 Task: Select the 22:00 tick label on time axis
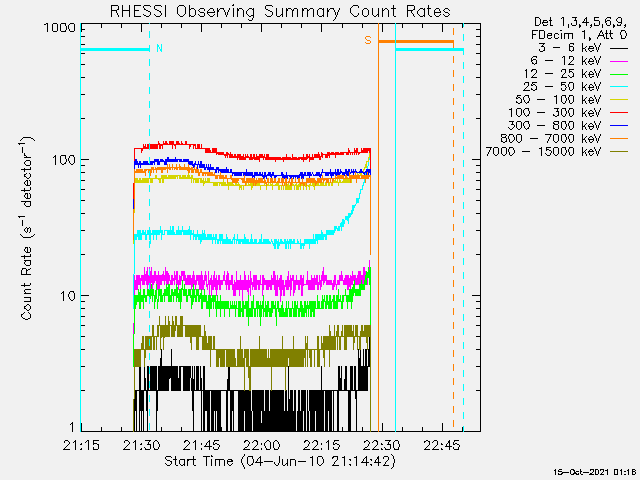(x=262, y=445)
